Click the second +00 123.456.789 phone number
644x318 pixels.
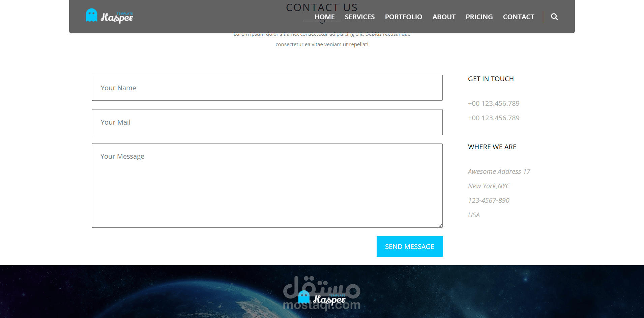(x=494, y=118)
